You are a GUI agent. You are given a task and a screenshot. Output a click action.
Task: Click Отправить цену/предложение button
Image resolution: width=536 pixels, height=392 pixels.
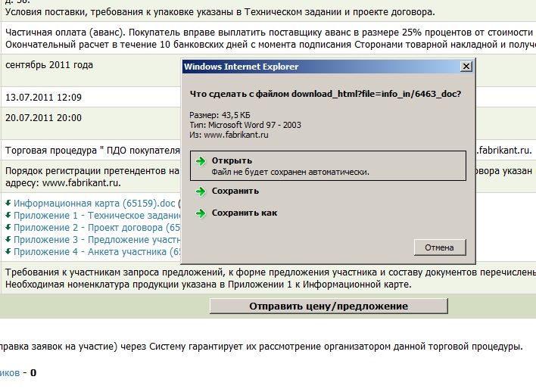pos(329,306)
